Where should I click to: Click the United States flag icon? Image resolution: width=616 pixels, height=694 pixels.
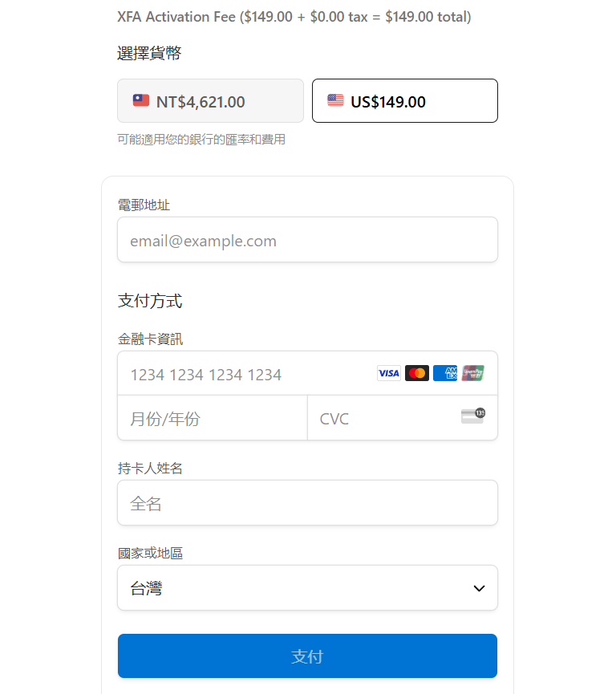(335, 100)
